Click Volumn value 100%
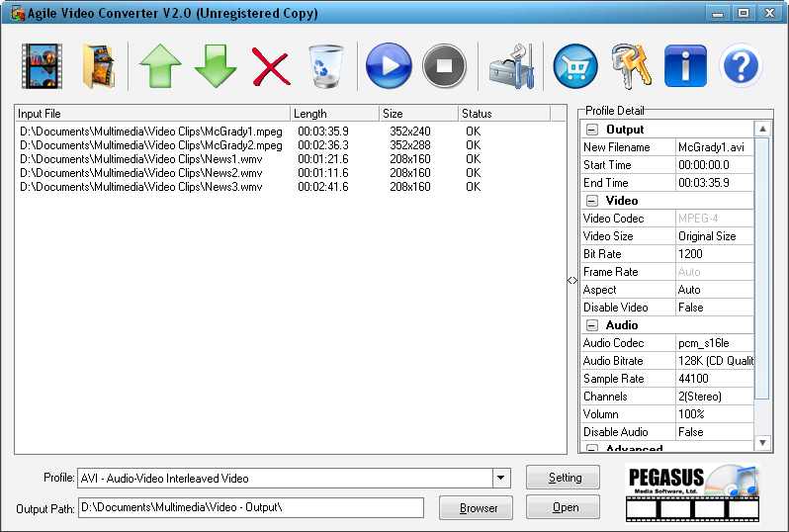Viewport: 789px width, 532px height. pyautogui.click(x=715, y=414)
